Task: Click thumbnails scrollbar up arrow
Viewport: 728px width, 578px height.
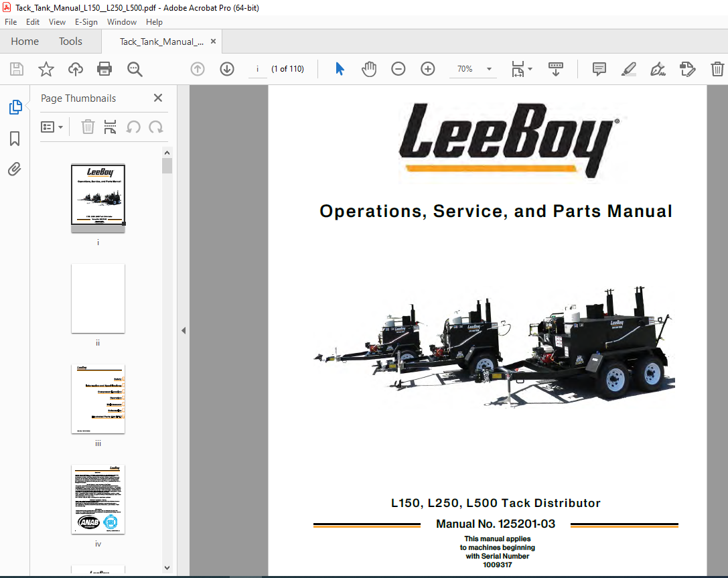Action: point(167,153)
